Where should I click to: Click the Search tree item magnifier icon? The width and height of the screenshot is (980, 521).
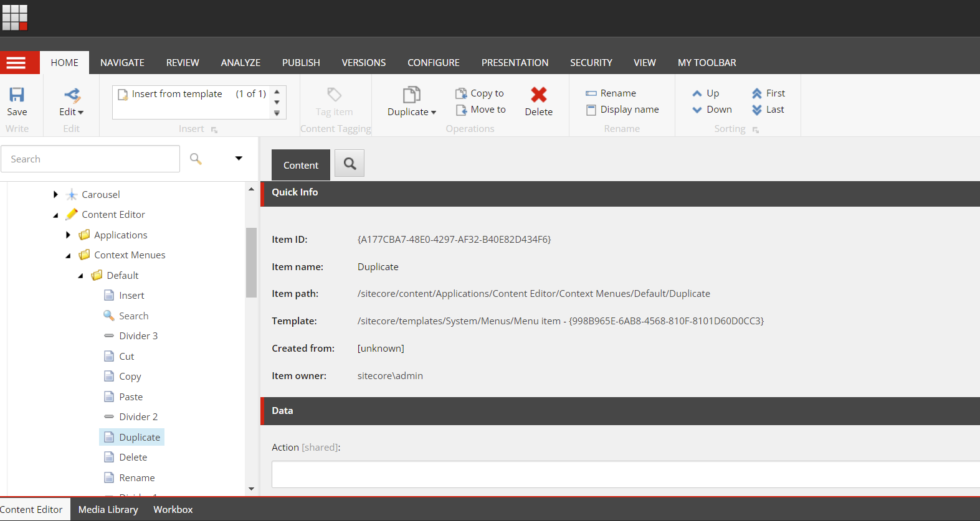tap(109, 316)
